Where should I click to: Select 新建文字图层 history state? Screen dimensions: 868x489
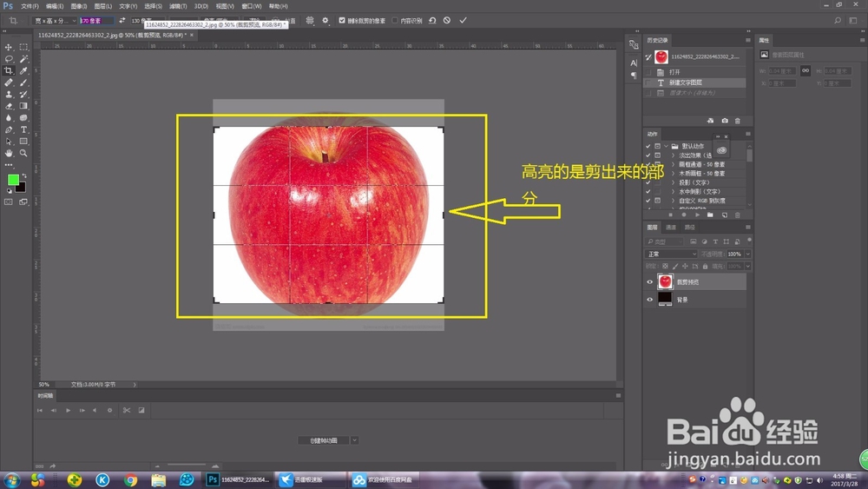click(x=695, y=83)
